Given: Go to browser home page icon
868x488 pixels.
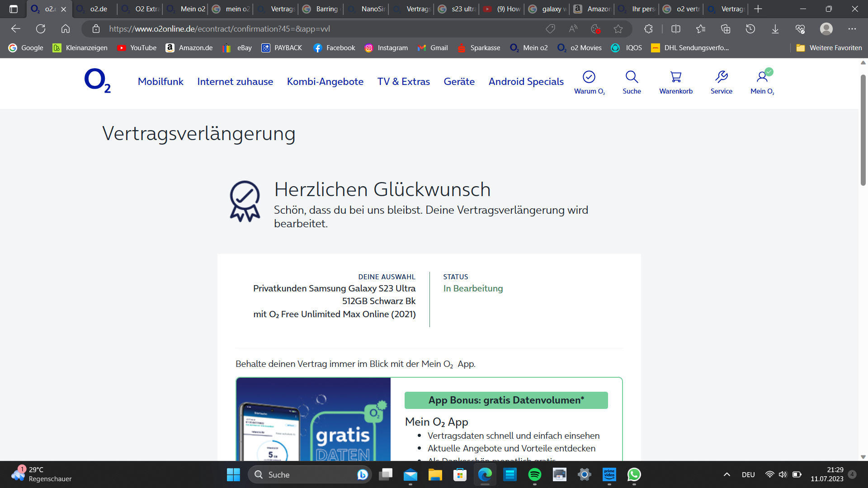Looking at the screenshot, I should pos(66,29).
